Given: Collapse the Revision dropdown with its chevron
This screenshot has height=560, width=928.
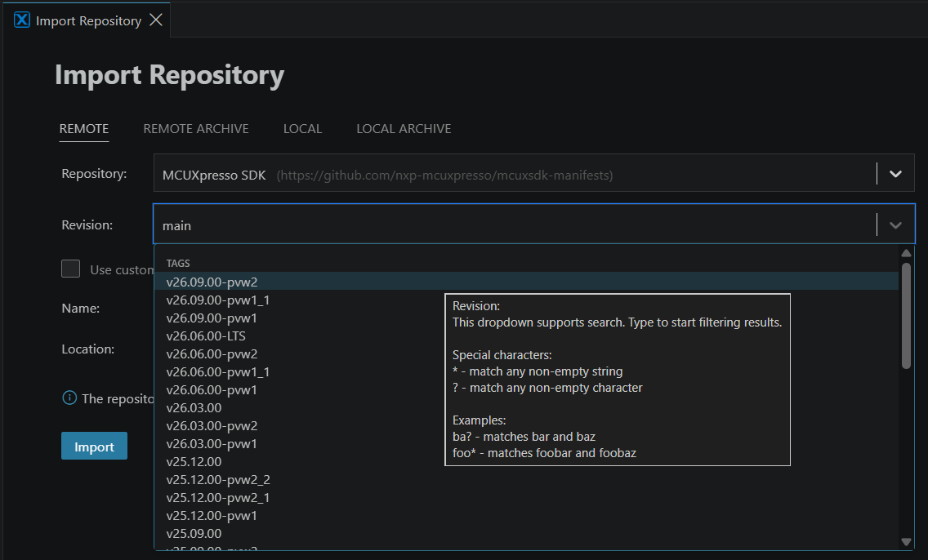Looking at the screenshot, I should coord(895,224).
